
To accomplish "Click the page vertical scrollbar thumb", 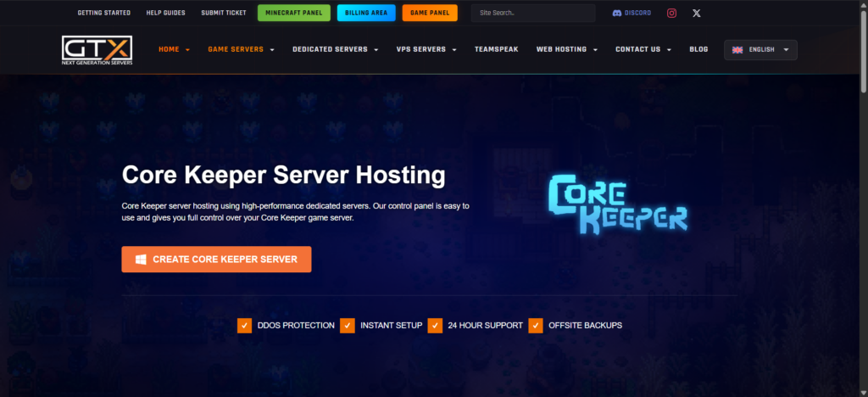I will 864,51.
